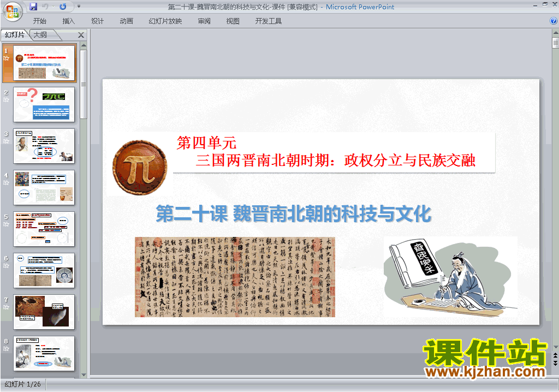Select the calligraphy scroll picture
The width and height of the screenshot is (559, 392).
[x=235, y=277]
